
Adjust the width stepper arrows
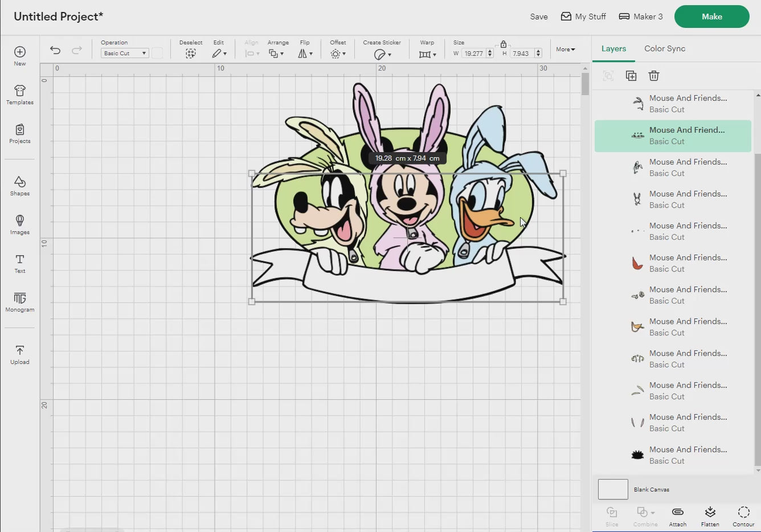(490, 54)
